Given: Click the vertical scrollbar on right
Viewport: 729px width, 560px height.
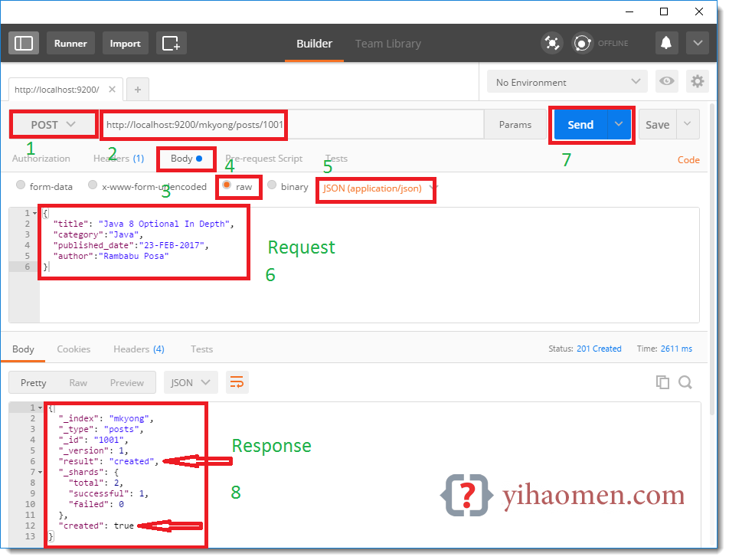Looking at the screenshot, I should (712, 260).
